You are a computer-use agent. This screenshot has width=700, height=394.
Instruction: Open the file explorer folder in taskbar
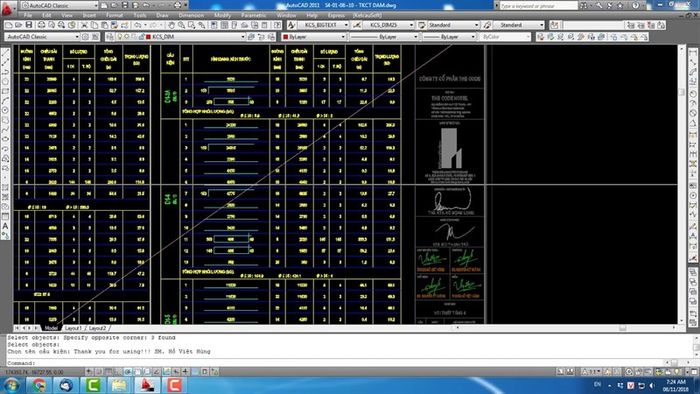pyautogui.click(x=119, y=385)
